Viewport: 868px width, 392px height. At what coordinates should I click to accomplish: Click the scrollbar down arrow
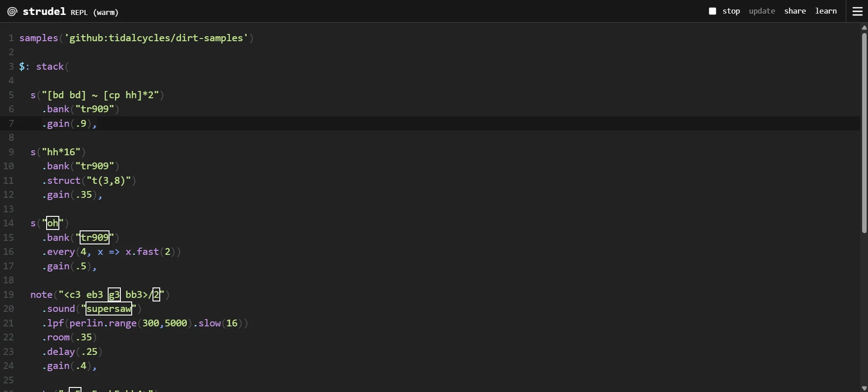point(864,388)
